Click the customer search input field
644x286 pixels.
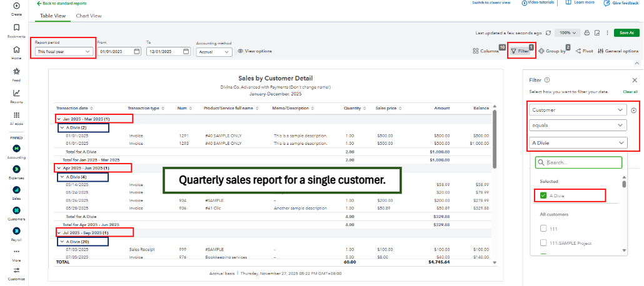tap(578, 162)
